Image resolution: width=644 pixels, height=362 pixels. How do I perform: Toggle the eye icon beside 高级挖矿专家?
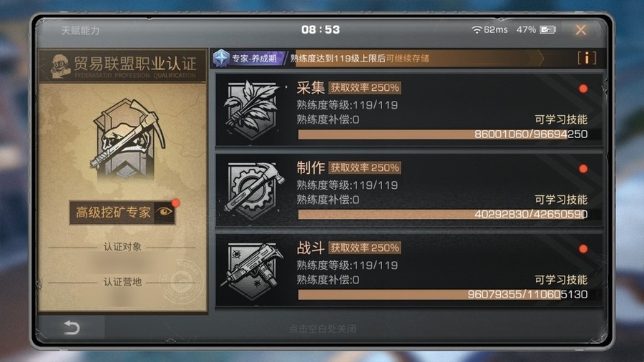165,212
